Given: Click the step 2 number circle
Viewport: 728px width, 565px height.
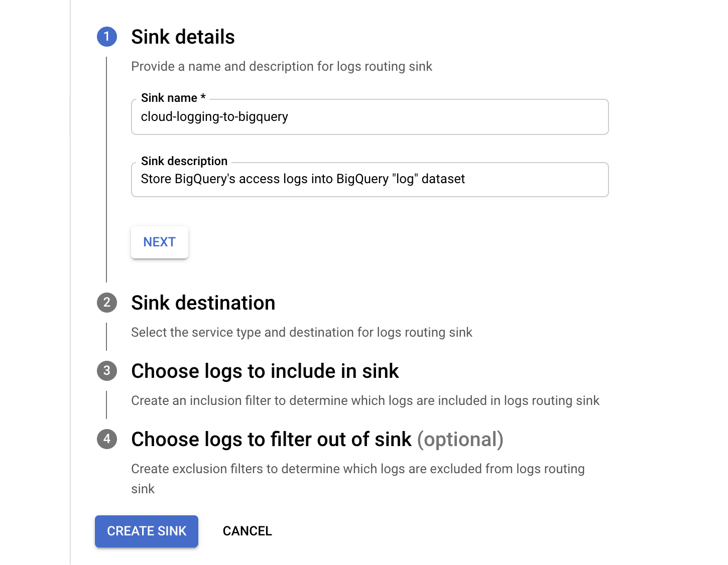Looking at the screenshot, I should click(x=107, y=303).
